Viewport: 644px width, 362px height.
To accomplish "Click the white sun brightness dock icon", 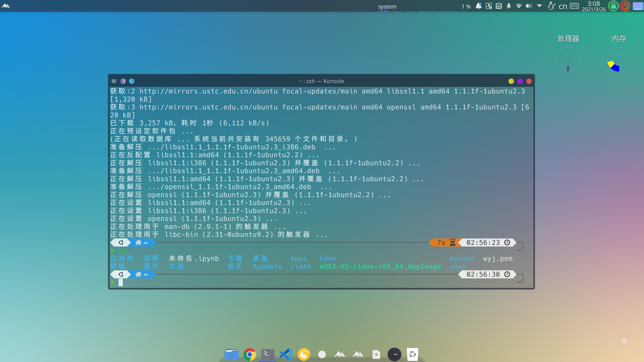I will (322, 354).
